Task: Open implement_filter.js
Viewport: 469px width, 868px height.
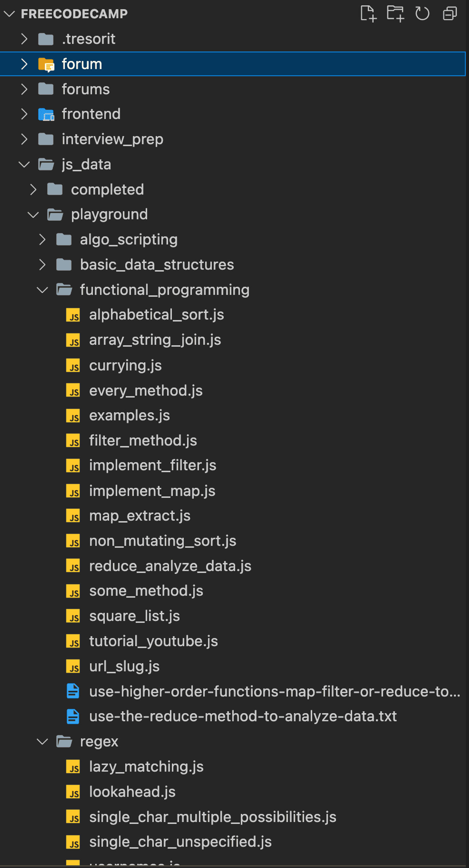Action: coord(153,466)
